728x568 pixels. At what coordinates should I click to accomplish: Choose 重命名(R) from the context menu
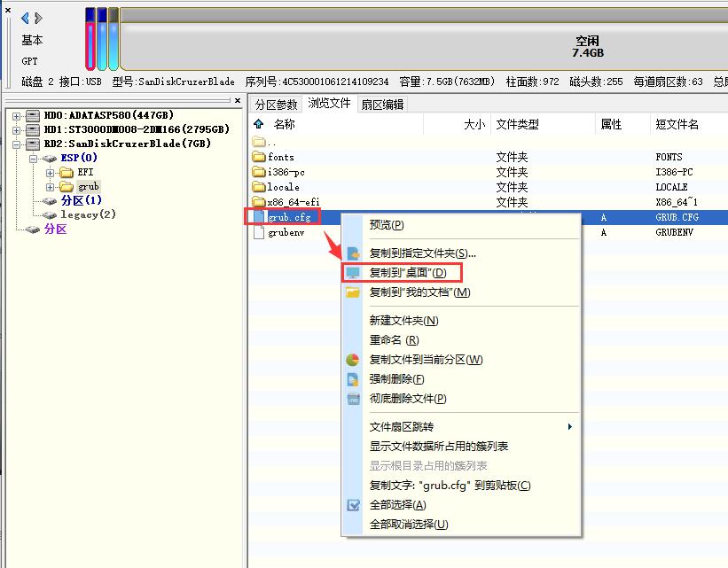point(394,340)
